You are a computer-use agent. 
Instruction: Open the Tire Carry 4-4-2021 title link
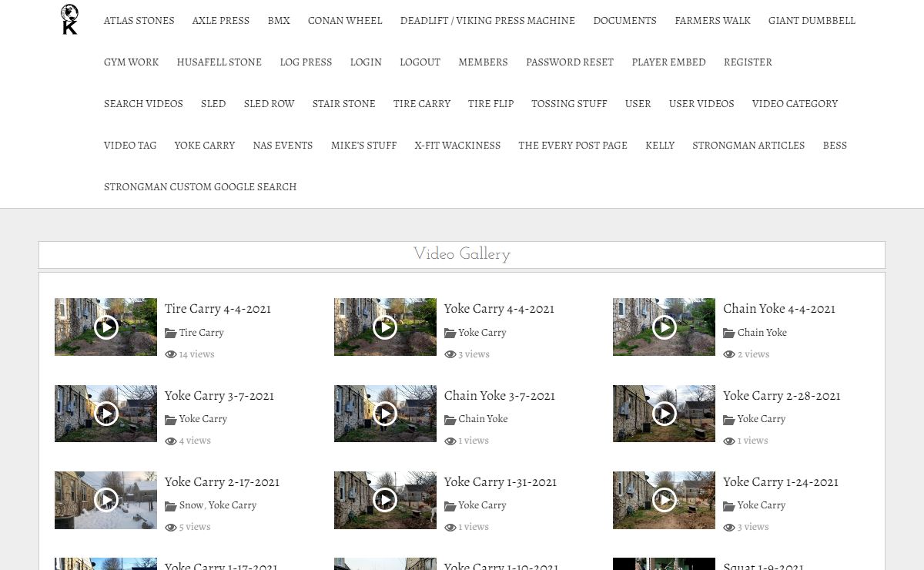(218, 309)
